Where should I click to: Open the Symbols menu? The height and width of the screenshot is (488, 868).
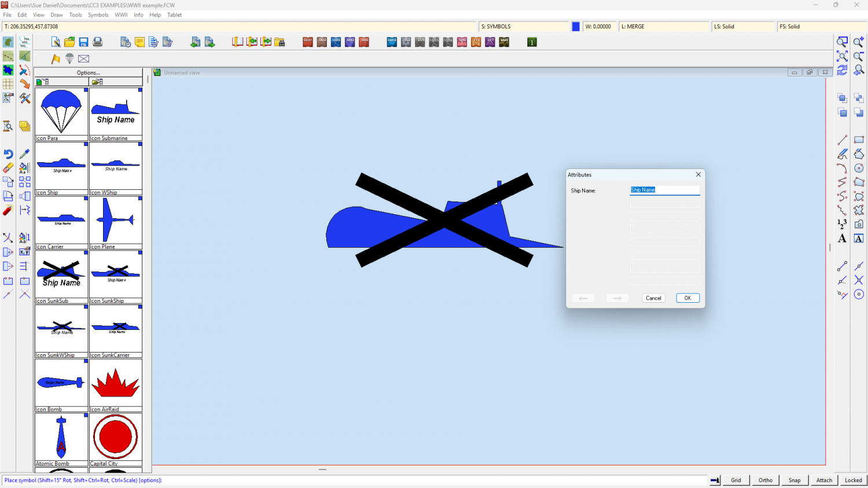[98, 15]
